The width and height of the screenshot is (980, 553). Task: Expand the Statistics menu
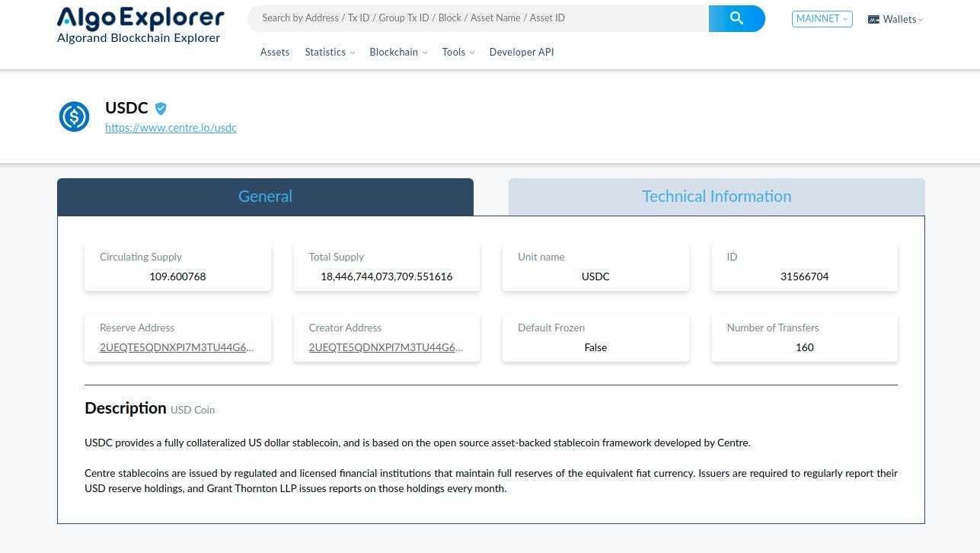[330, 52]
